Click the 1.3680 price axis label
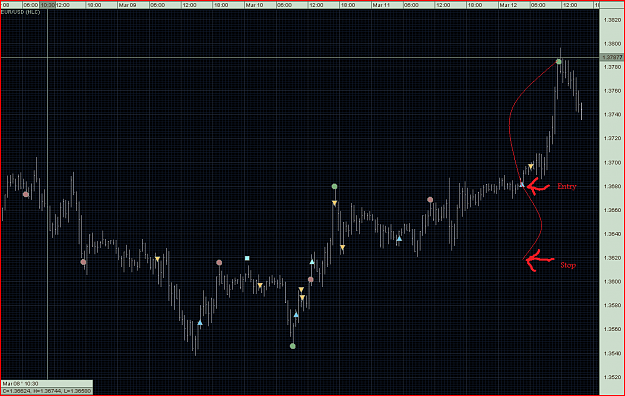This screenshot has height=396, width=625. [x=612, y=186]
